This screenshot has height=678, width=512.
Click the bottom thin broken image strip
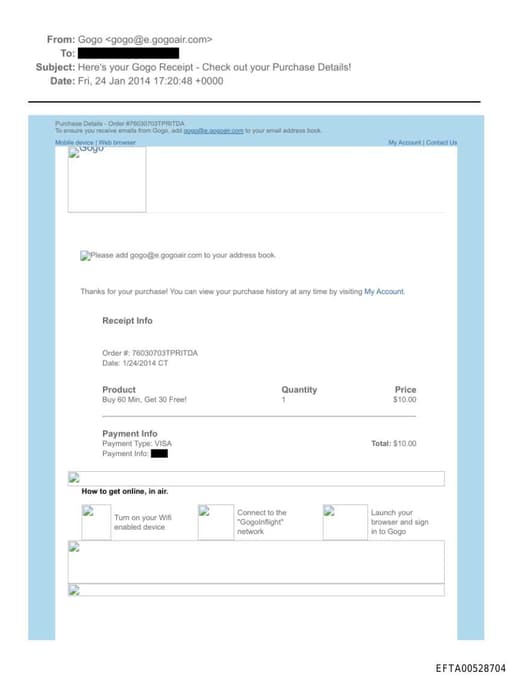(256, 590)
